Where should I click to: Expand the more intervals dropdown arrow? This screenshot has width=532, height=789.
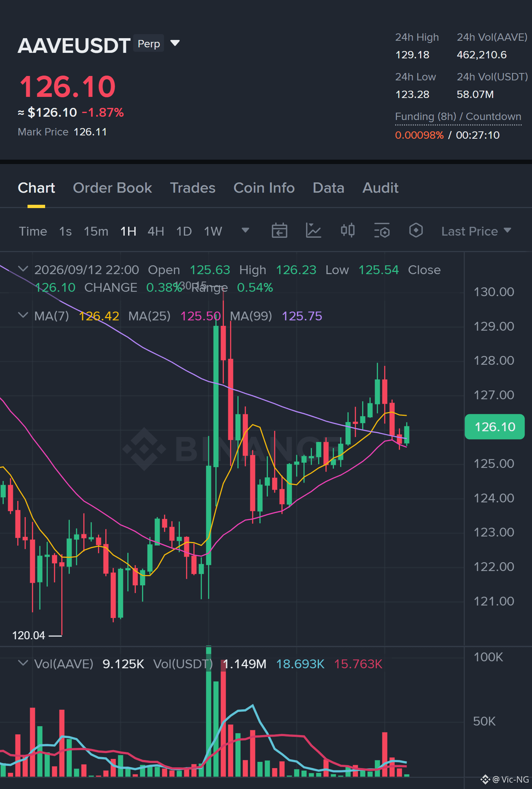point(245,230)
